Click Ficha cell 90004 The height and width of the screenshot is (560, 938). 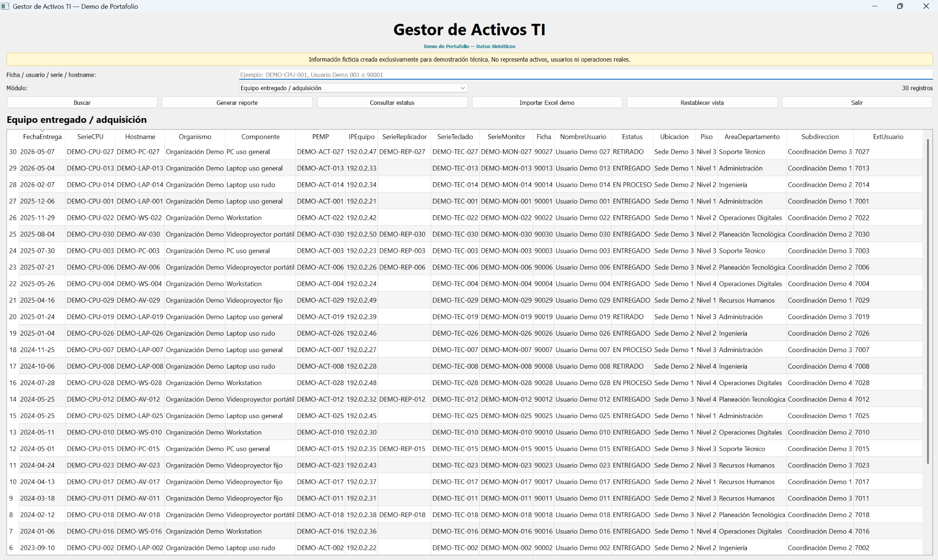pyautogui.click(x=543, y=283)
